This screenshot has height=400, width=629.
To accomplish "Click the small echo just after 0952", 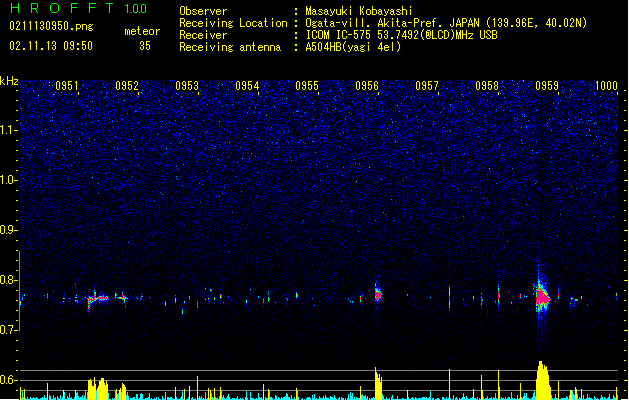I will [121, 298].
